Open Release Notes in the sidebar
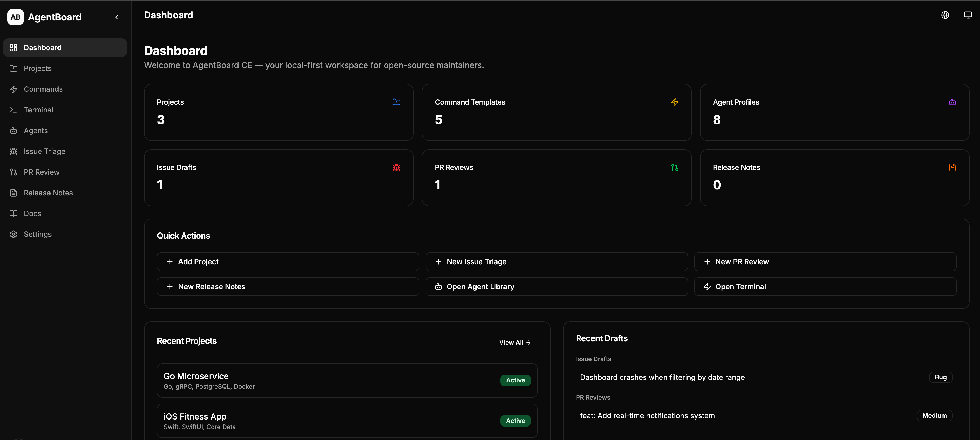The width and height of the screenshot is (980, 440). (65, 193)
